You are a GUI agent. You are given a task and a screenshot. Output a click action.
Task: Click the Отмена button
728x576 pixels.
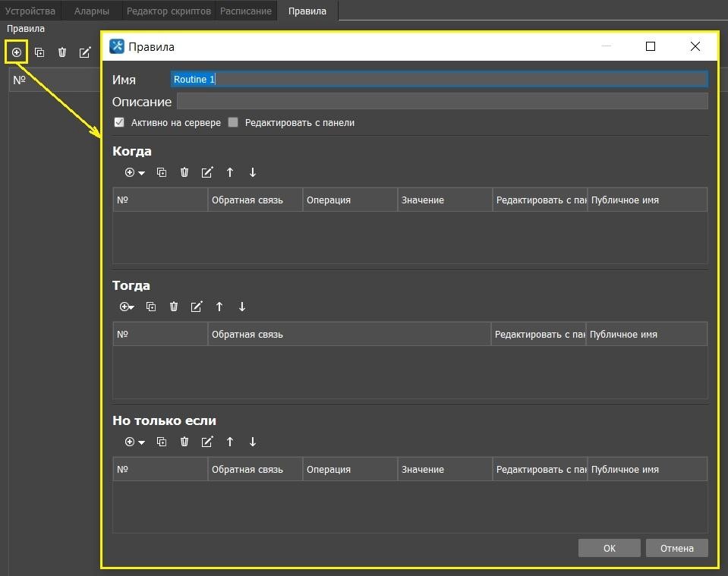pos(676,548)
